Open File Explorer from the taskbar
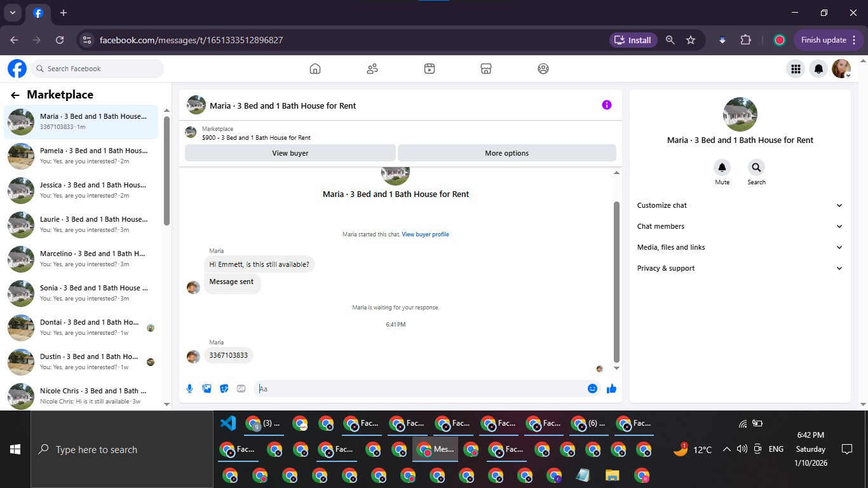868x488 pixels. [612, 475]
